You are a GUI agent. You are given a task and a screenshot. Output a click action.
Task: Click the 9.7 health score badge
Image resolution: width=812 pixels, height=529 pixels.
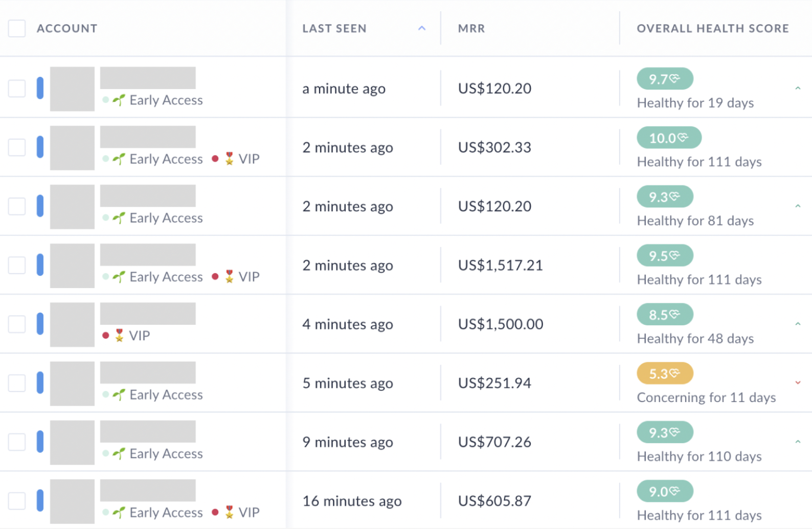pyautogui.click(x=664, y=79)
